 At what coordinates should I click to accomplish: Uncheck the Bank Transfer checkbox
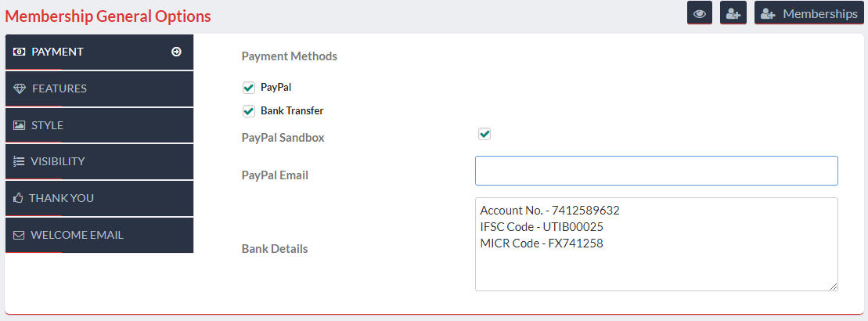[249, 110]
